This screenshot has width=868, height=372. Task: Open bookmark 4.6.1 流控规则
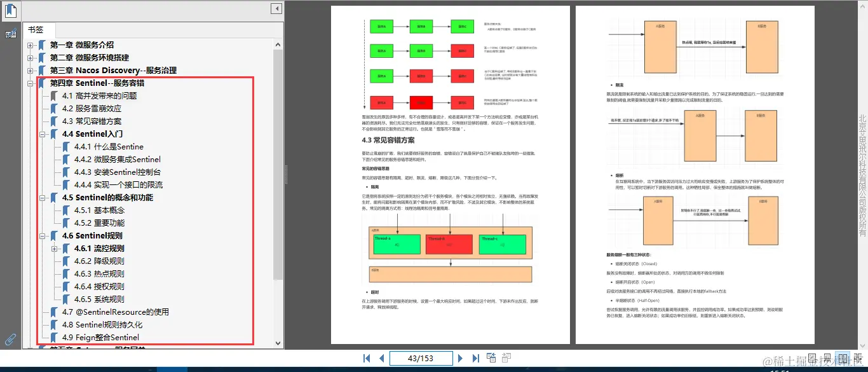tap(99, 249)
